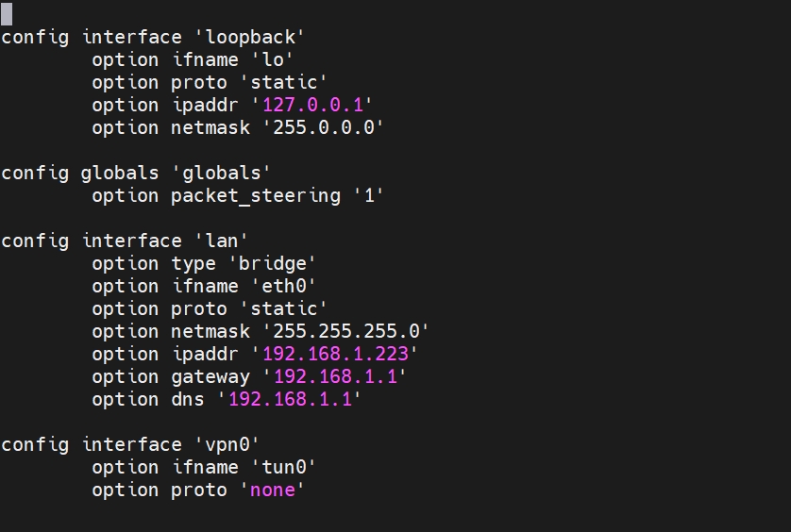Image resolution: width=791 pixels, height=532 pixels.
Task: Click 'static' in the loopback proto line
Action: (x=283, y=82)
